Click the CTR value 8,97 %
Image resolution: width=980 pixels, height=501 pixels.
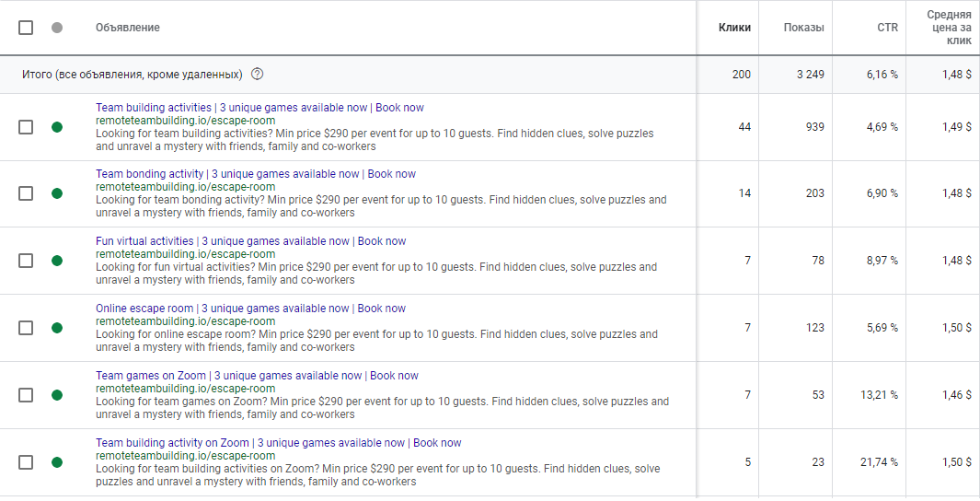tap(882, 261)
